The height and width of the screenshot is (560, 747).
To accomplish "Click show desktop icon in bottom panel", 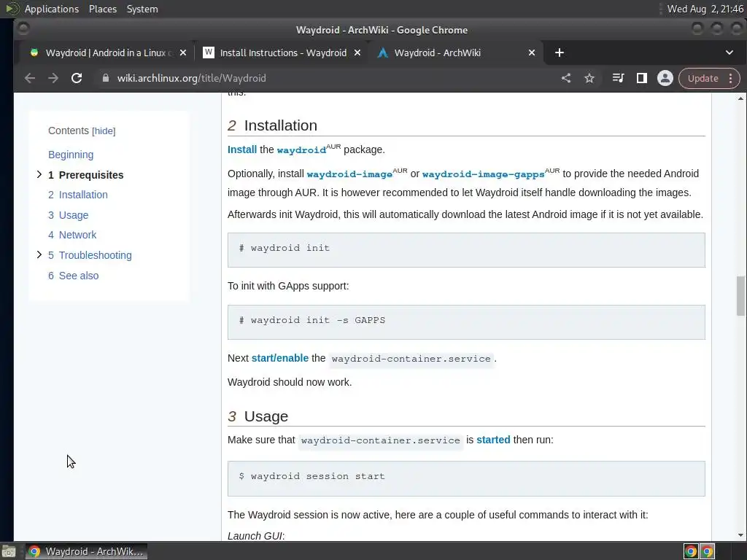I will (9, 551).
